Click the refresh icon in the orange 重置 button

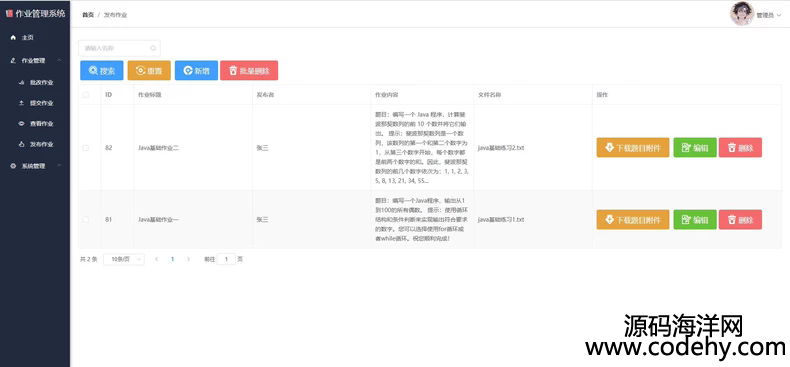(141, 71)
